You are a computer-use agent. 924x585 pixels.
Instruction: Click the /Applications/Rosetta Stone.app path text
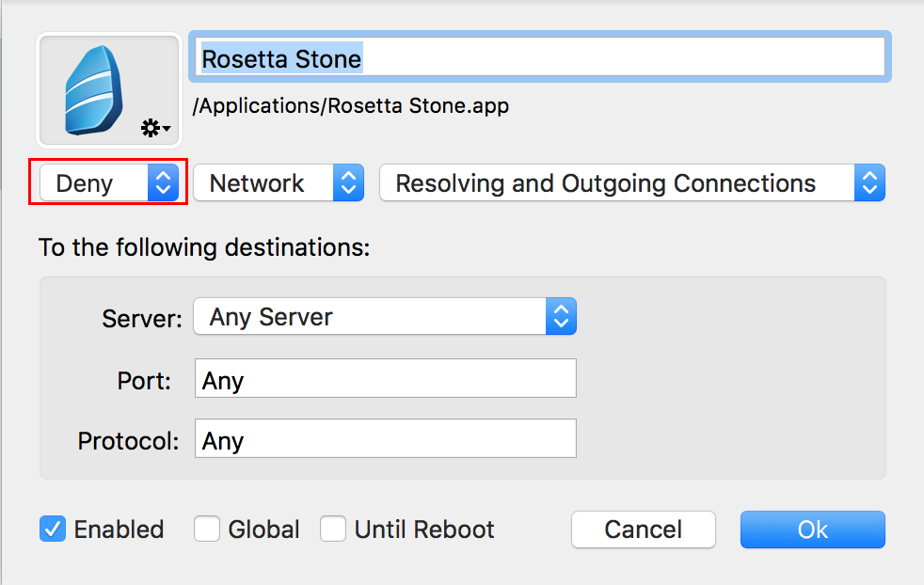(351, 105)
